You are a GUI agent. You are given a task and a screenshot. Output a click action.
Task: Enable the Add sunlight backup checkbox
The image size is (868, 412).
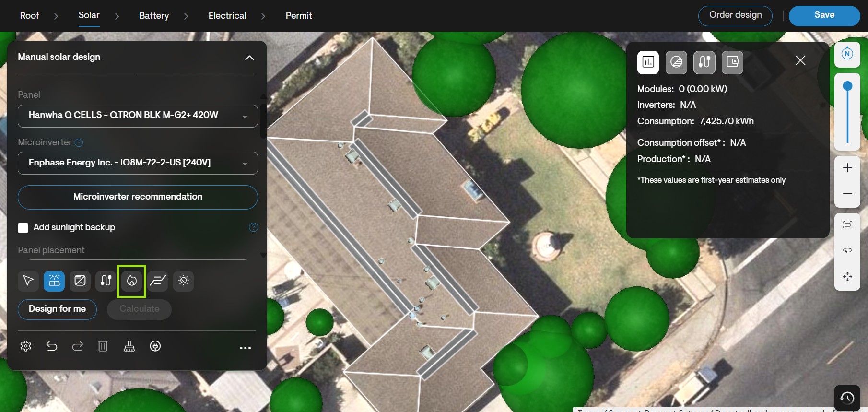point(23,228)
